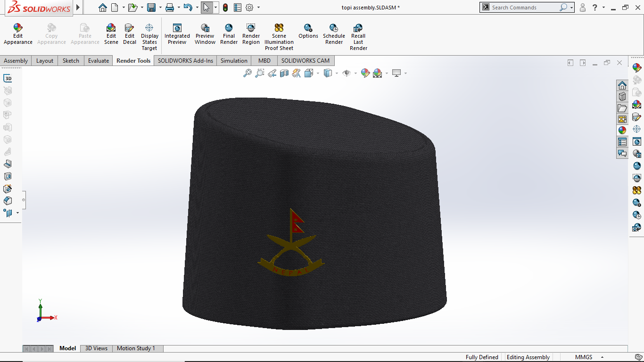This screenshot has width=644, height=362.
Task: Click Schedule Render in the ribbon
Action: click(334, 34)
